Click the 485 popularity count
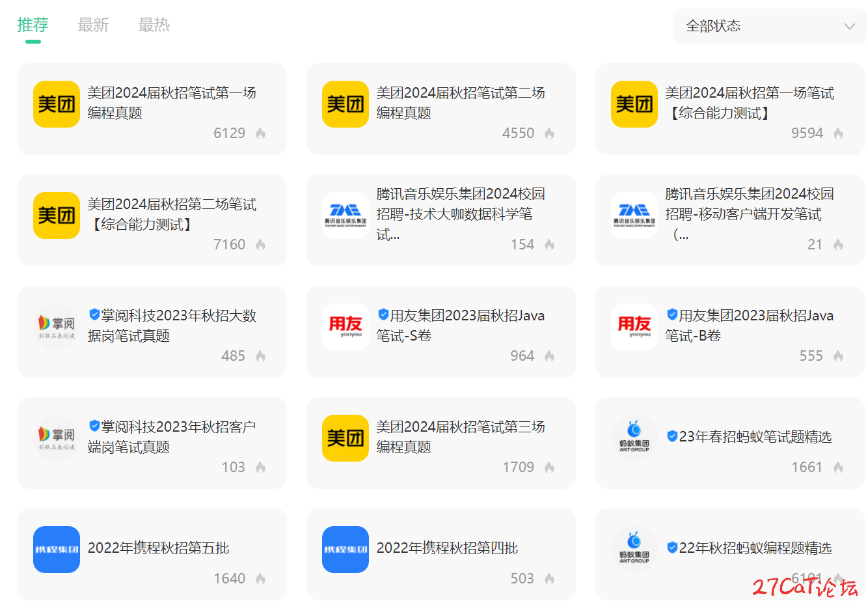 click(234, 356)
